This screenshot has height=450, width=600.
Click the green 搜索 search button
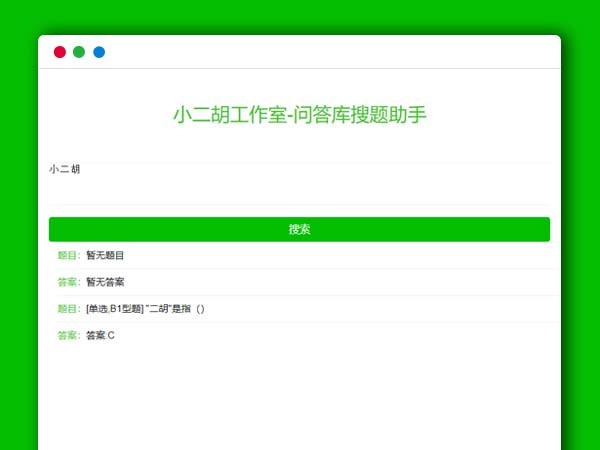click(299, 229)
